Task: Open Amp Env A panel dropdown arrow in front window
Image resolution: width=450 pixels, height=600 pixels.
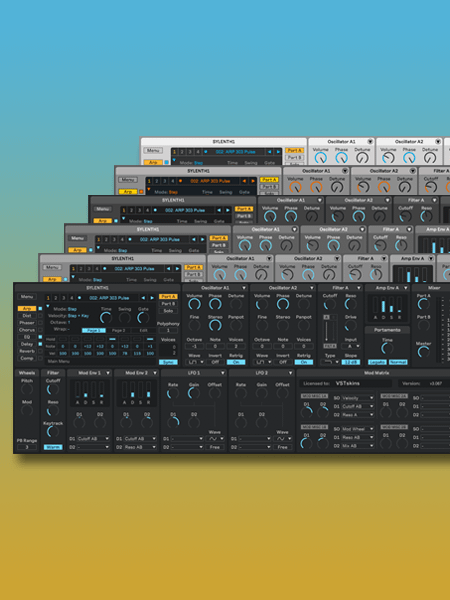Action: (x=406, y=288)
